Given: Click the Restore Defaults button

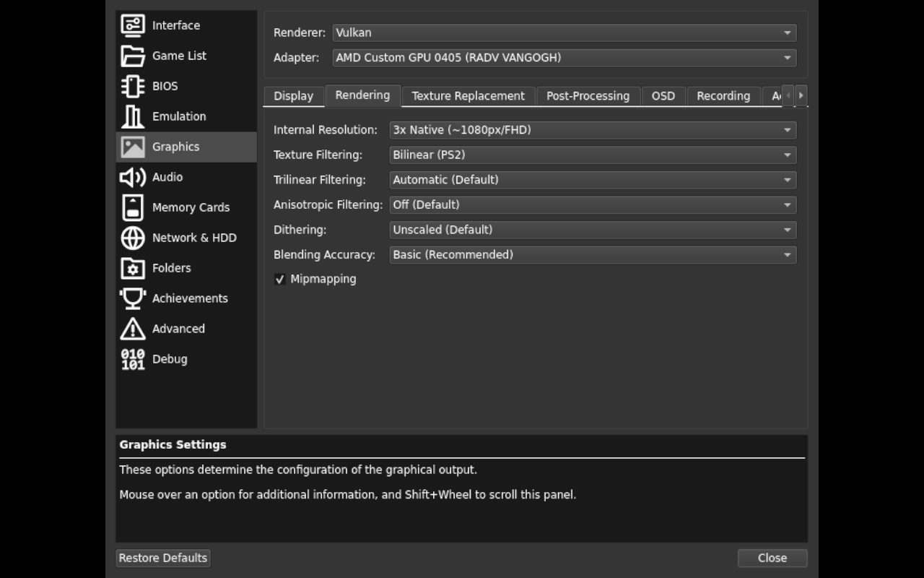Looking at the screenshot, I should tap(163, 558).
